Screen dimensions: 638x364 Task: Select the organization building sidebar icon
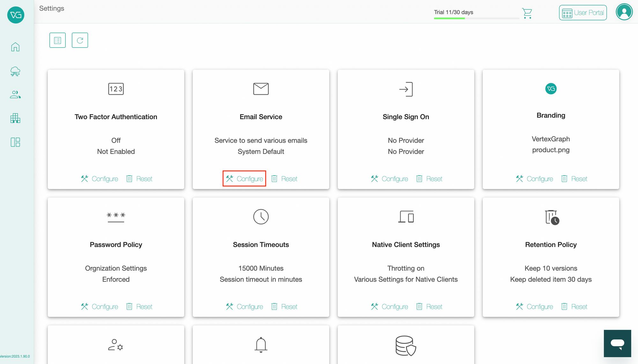coord(15,118)
